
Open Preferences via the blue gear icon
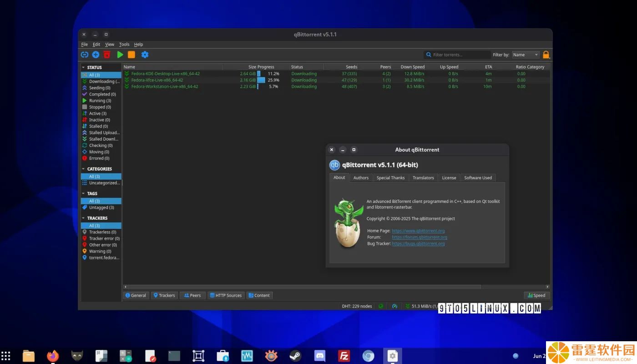pos(145,55)
